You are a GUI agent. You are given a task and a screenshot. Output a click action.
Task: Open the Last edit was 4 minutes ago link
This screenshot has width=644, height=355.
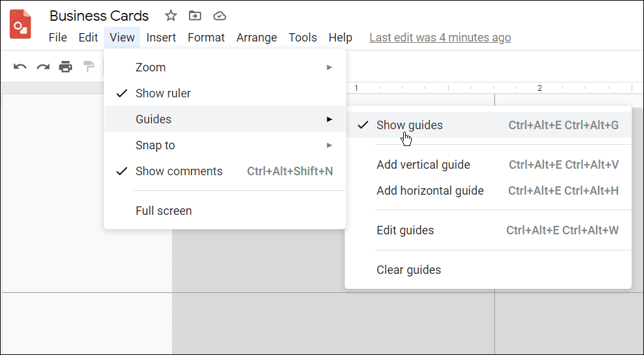click(440, 38)
